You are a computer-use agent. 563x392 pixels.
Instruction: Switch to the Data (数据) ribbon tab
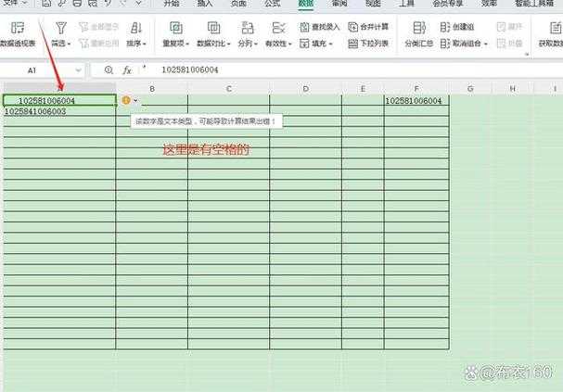point(305,4)
